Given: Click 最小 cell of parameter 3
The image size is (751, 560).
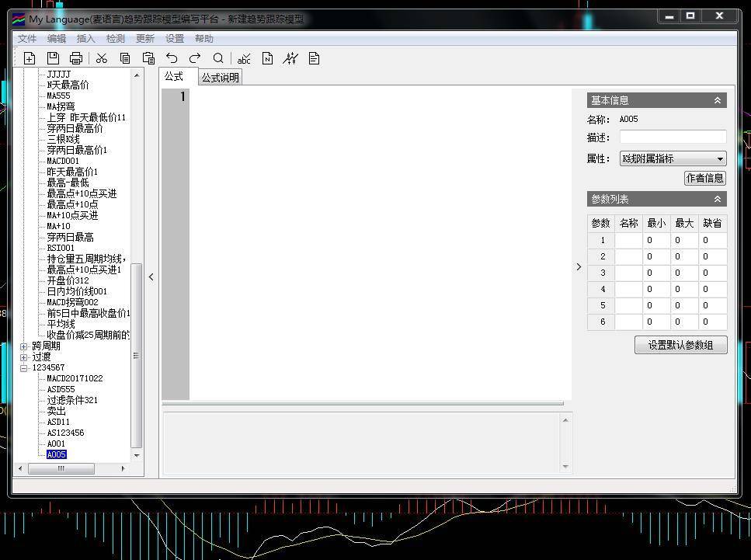Looking at the screenshot, I should point(656,273).
